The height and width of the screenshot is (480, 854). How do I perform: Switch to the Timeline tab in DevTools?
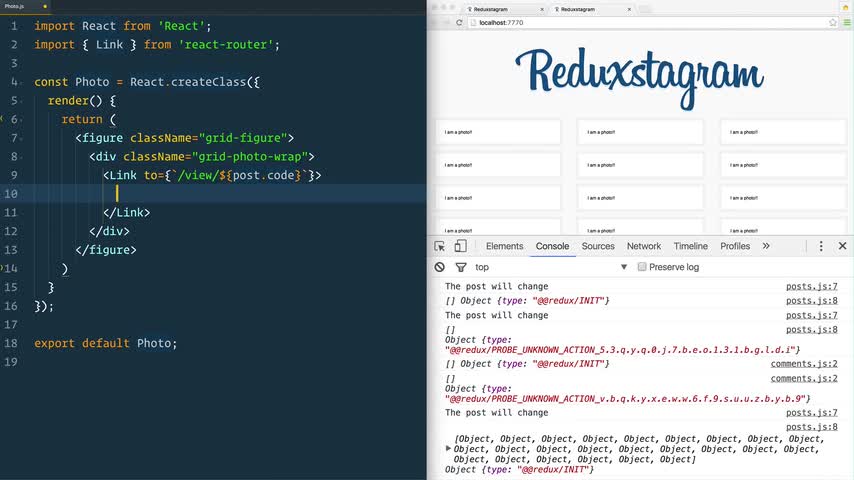[x=691, y=246]
